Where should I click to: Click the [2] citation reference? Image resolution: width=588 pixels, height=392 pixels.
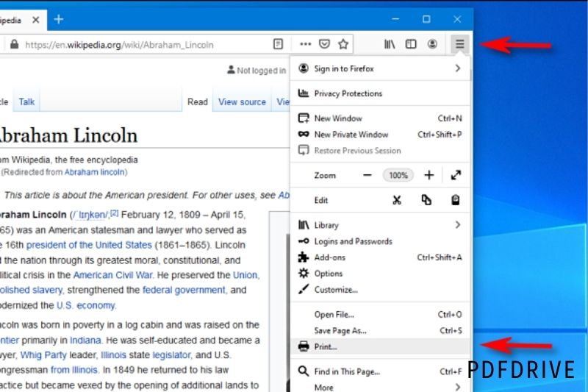[115, 213]
